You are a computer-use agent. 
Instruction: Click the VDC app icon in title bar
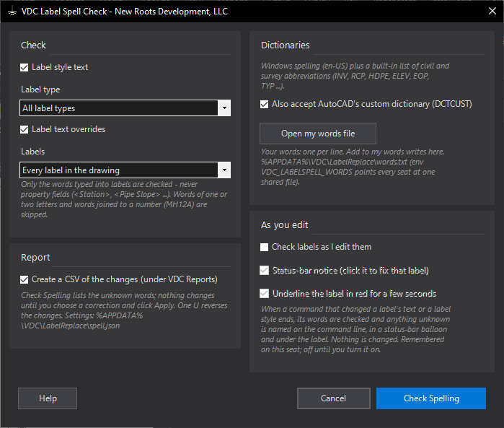click(12, 12)
